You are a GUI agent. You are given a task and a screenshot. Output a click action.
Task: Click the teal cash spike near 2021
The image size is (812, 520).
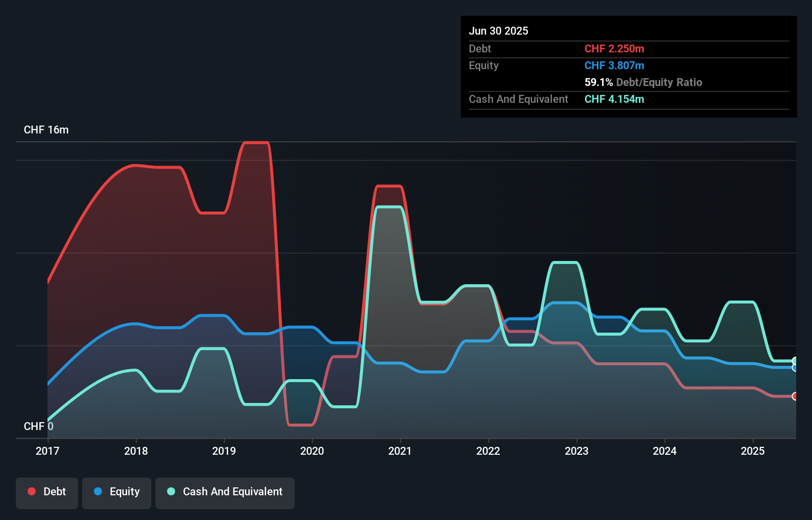388,208
